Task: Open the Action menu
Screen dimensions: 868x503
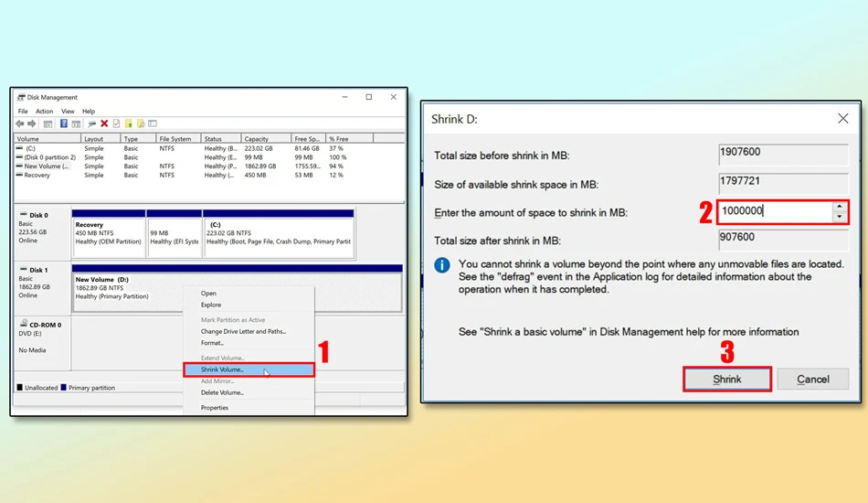Action: 44,112
